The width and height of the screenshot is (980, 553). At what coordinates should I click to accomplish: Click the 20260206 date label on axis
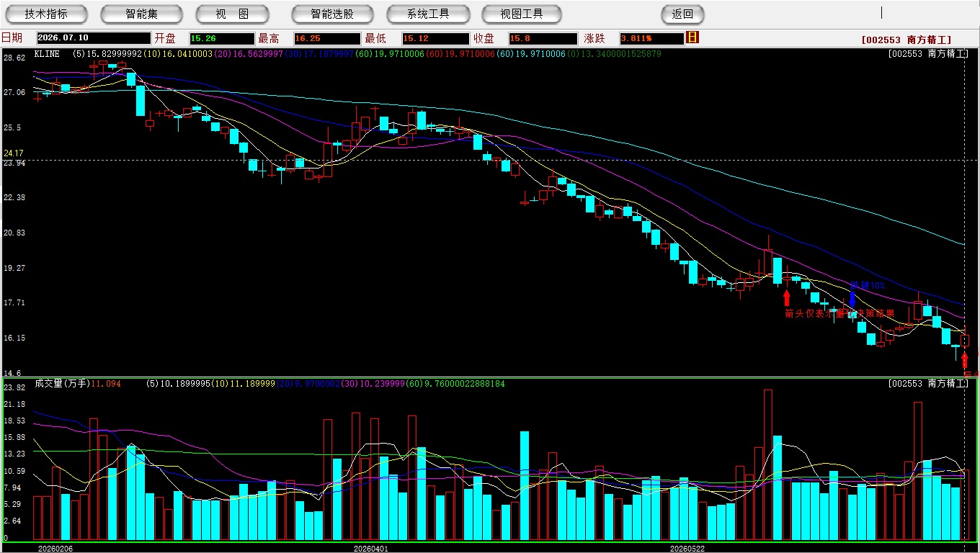click(x=55, y=549)
